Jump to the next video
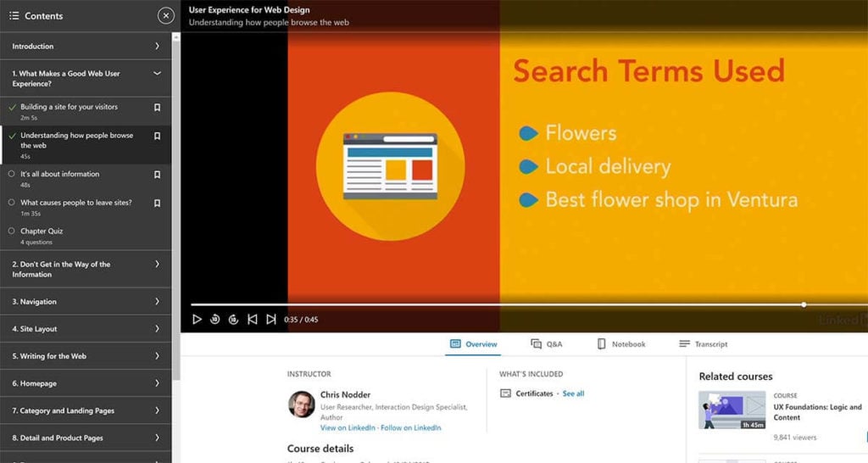 271,320
